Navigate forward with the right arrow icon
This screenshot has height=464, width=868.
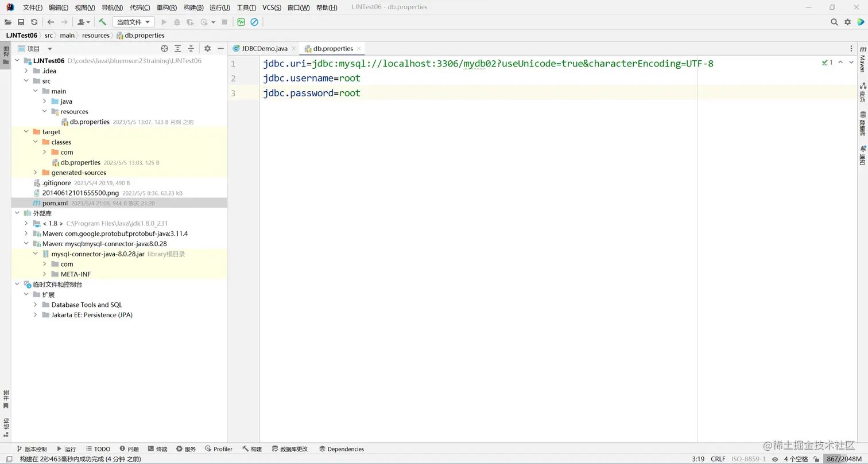click(64, 22)
